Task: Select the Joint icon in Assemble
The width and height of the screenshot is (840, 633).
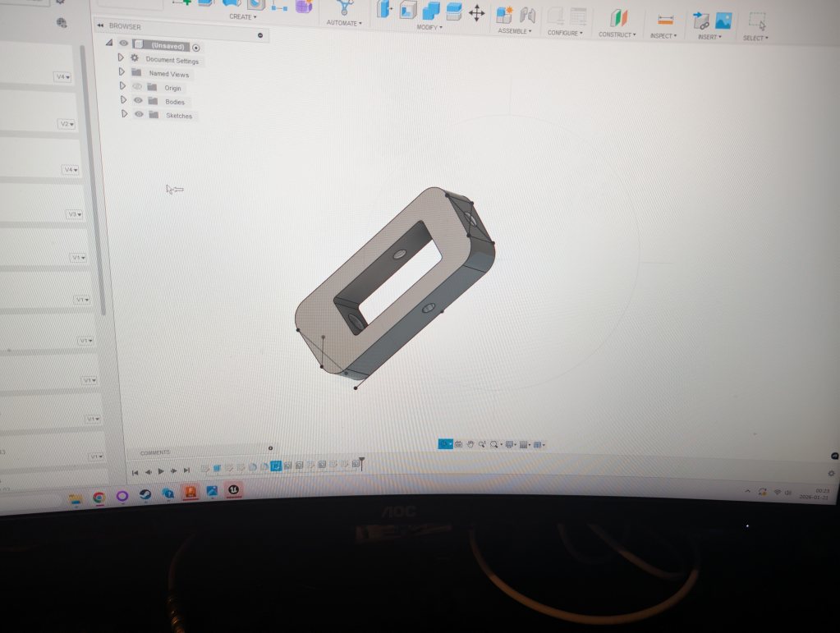Action: (x=527, y=15)
